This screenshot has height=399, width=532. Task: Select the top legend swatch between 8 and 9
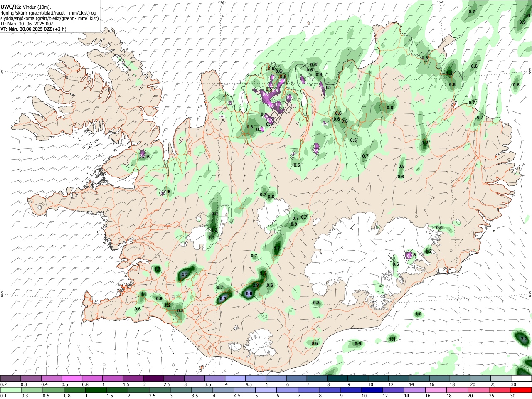click(x=337, y=379)
